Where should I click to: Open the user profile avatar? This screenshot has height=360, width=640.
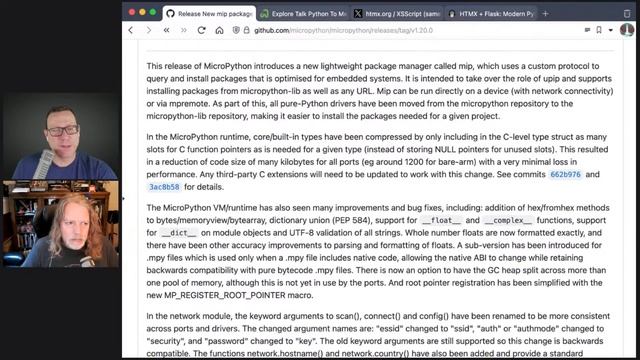[627, 30]
